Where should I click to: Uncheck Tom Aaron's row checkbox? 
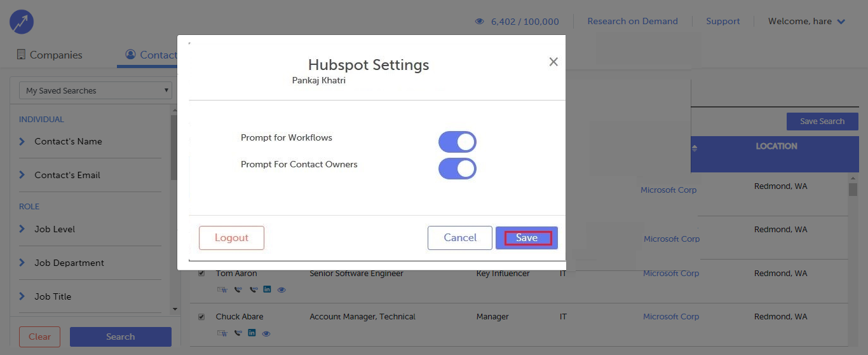click(201, 273)
